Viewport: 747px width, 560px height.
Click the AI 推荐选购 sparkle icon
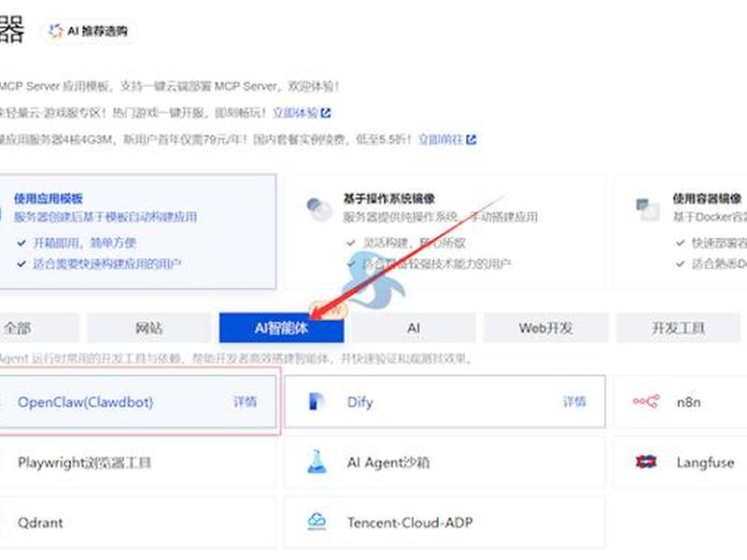click(56, 31)
